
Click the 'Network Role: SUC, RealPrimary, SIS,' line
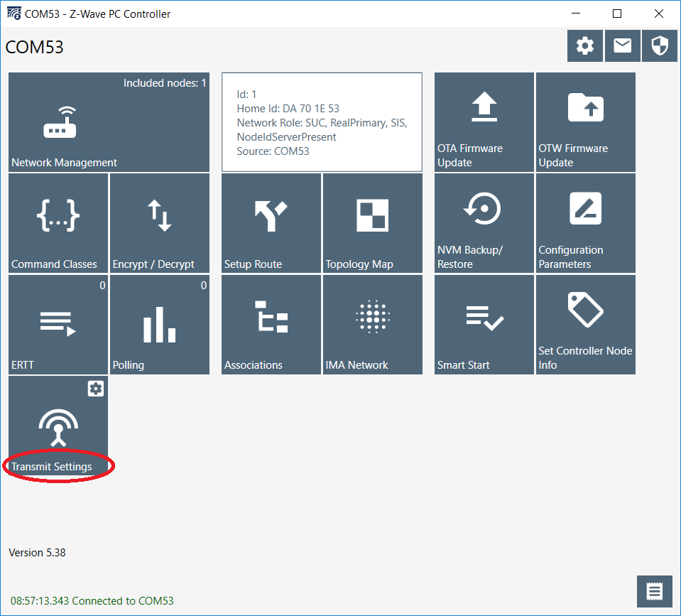(322, 123)
